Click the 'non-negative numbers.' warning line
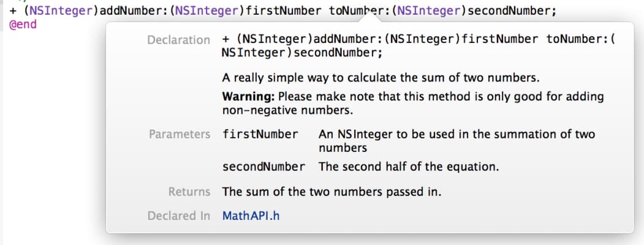The image size is (644, 245). click(x=287, y=110)
